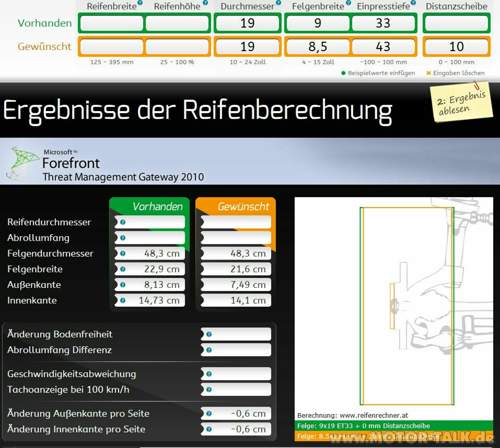Screen dimensions: 500x448
Task: Open info icon in Änderung Bodenfreiheit row
Action: [x=209, y=334]
